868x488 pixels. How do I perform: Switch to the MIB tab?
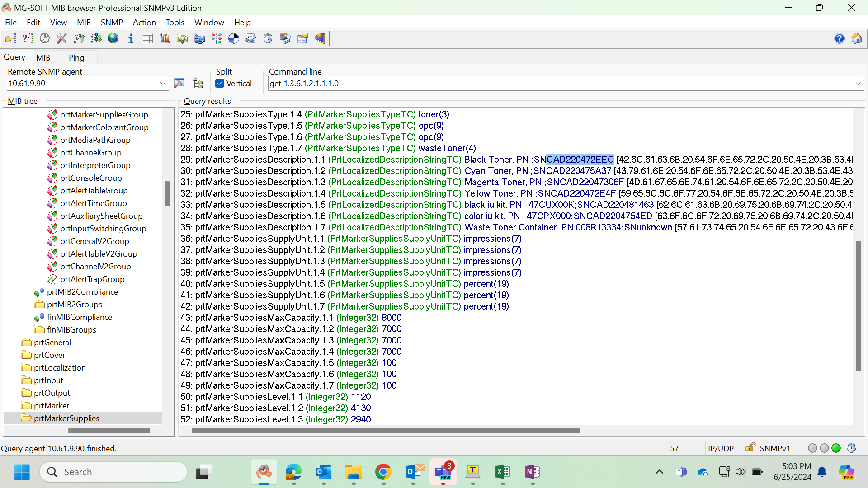(43, 58)
